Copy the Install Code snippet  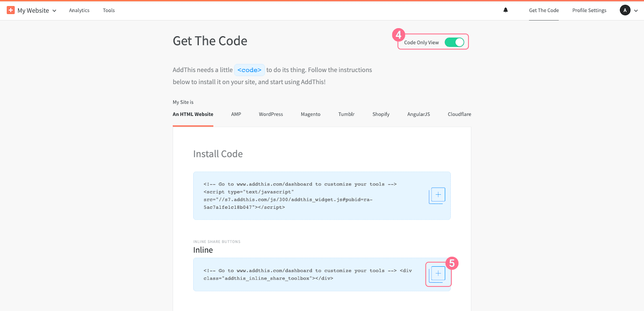coord(437,196)
